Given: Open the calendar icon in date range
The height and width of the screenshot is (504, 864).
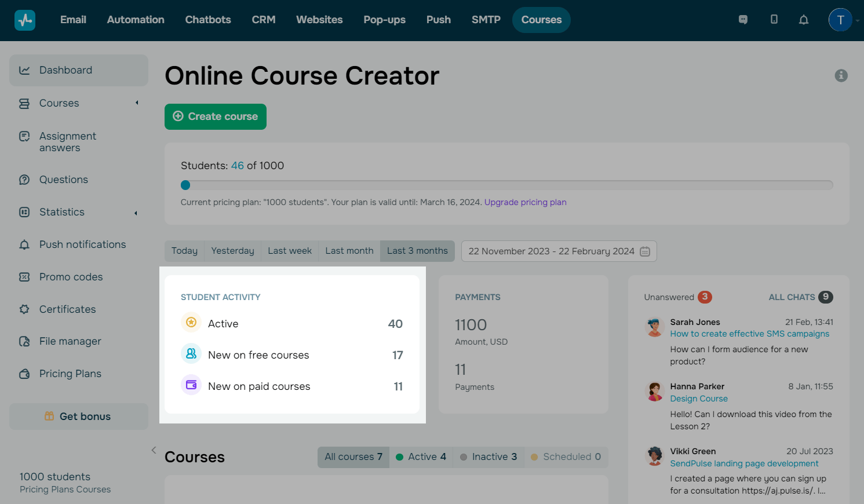Looking at the screenshot, I should (645, 251).
